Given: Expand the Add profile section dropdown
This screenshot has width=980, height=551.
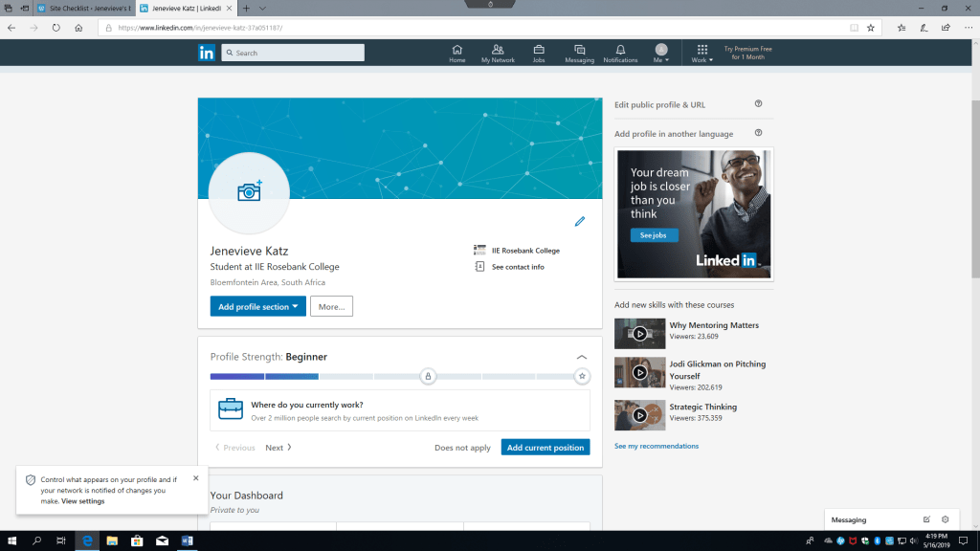Looking at the screenshot, I should tap(257, 307).
